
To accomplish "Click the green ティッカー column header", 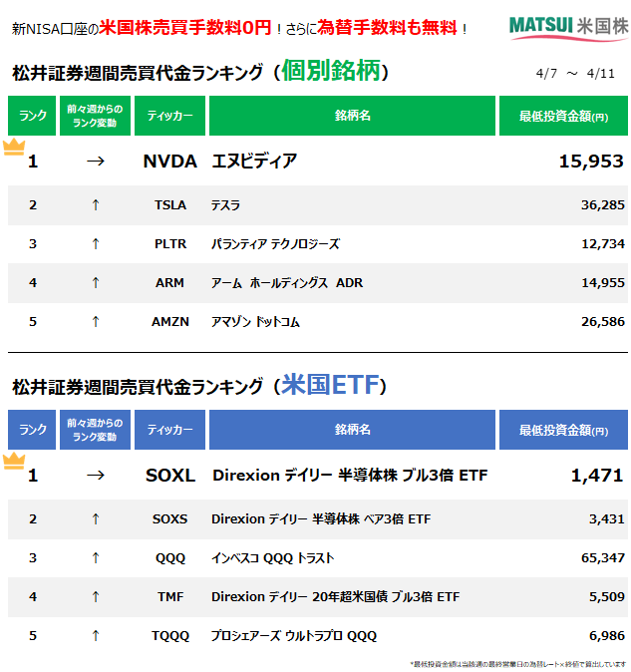I will [169, 116].
